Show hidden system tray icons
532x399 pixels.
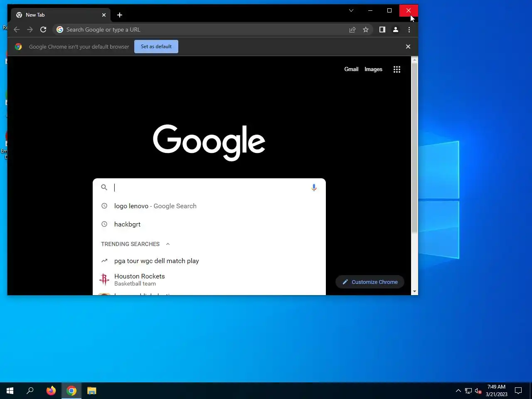[458, 391]
